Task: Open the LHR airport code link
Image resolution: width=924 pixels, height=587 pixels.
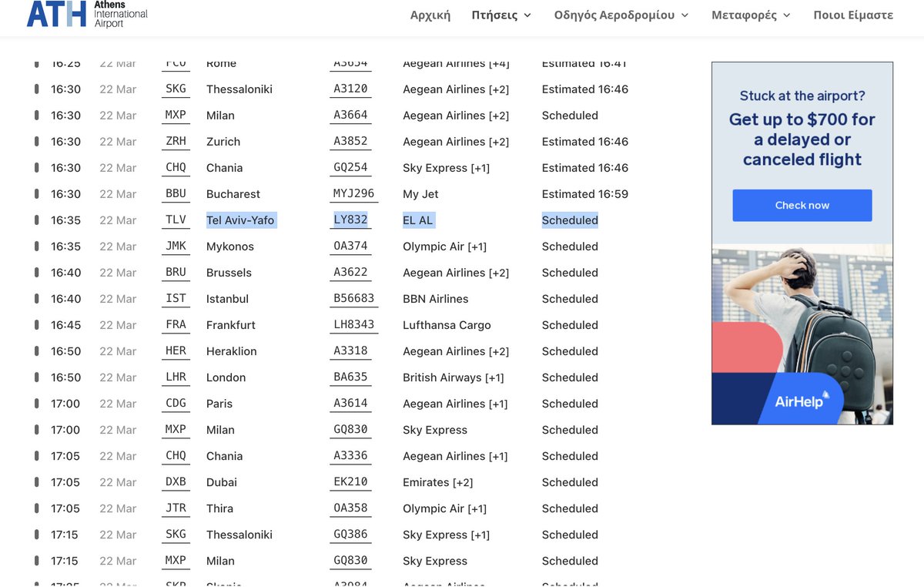Action: click(176, 377)
